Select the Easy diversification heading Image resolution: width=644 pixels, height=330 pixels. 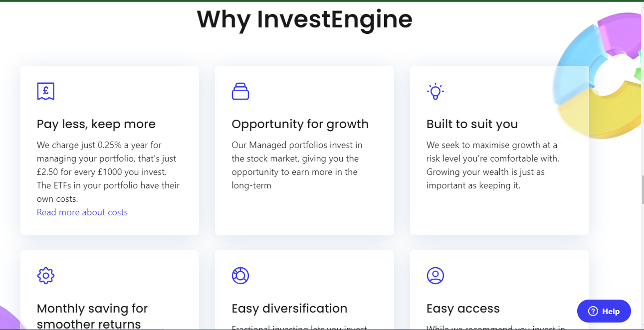(290, 309)
